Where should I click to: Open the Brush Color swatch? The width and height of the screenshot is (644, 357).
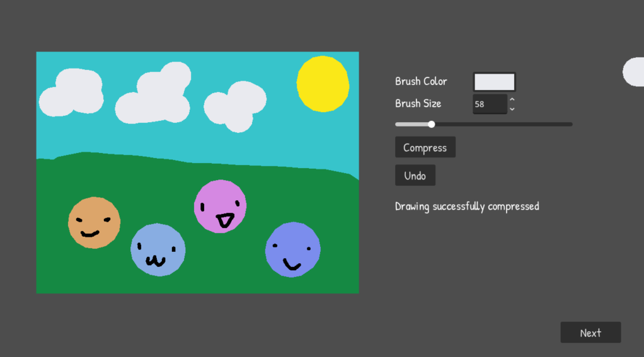click(x=494, y=82)
